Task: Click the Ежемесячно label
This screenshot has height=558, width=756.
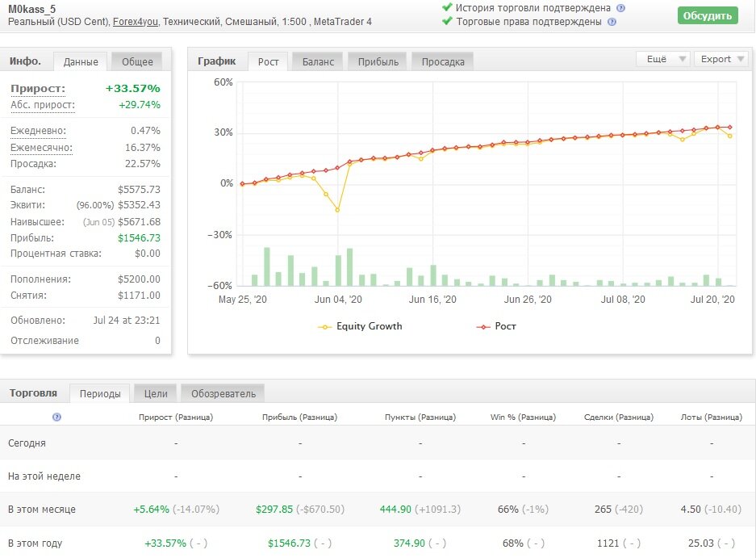Action: 41,147
